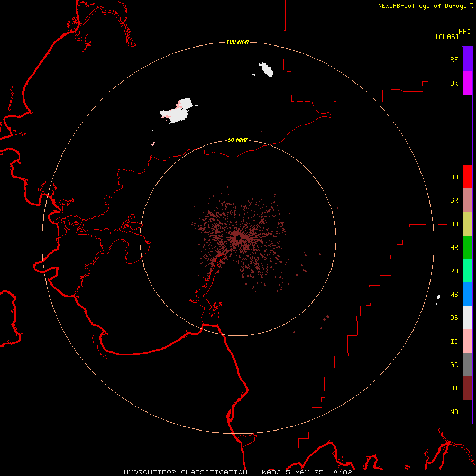Select the BD yellow legend block
476x476 pixels.
[467, 224]
